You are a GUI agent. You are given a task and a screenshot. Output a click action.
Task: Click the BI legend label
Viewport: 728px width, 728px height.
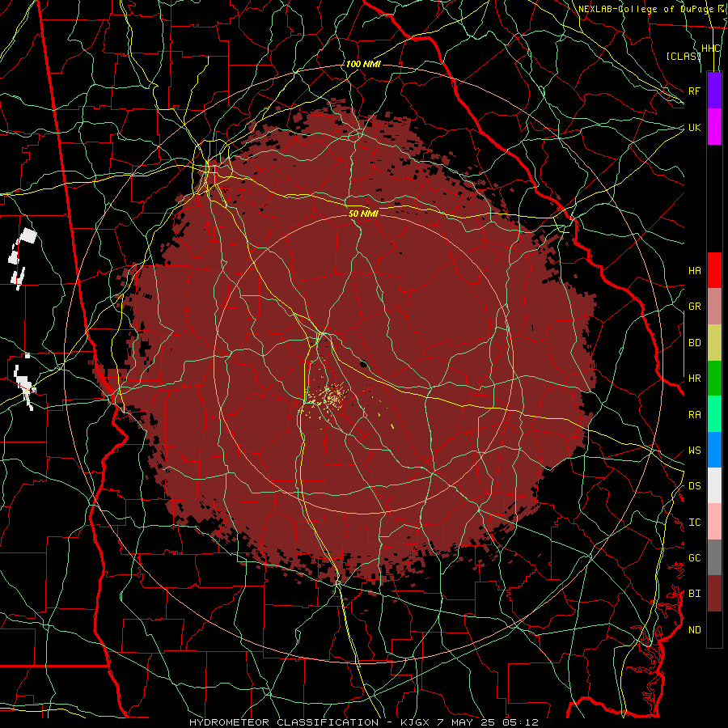coord(694,594)
